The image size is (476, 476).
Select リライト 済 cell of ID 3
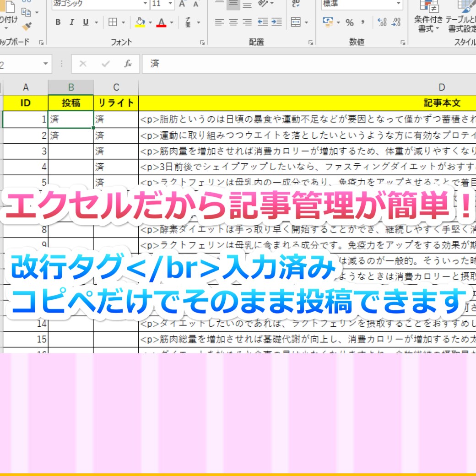click(116, 151)
